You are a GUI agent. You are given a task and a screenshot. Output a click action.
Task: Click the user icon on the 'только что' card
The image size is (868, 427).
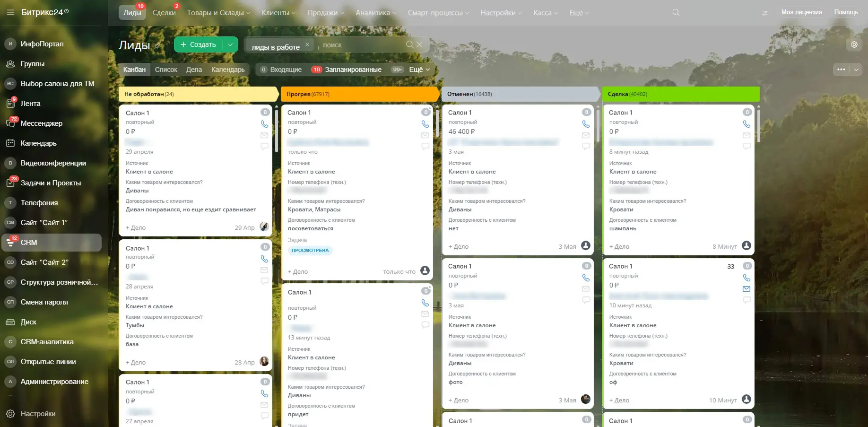425,270
